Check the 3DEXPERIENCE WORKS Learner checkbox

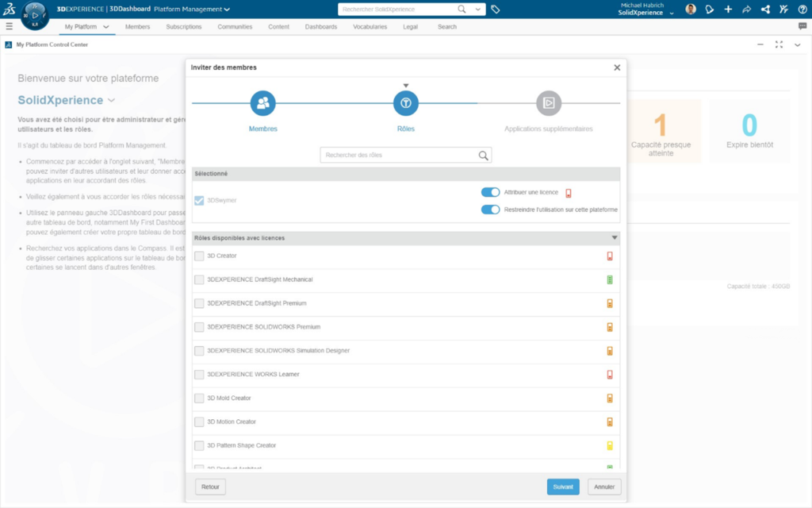(x=199, y=375)
